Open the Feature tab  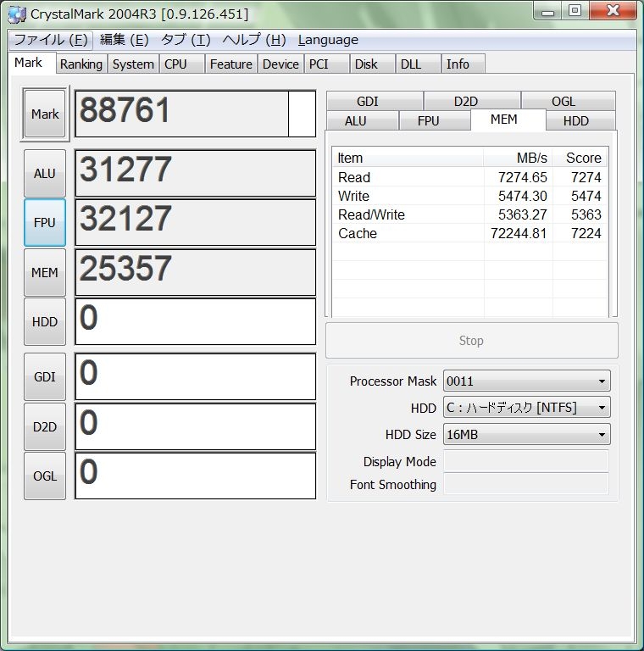pyautogui.click(x=231, y=64)
